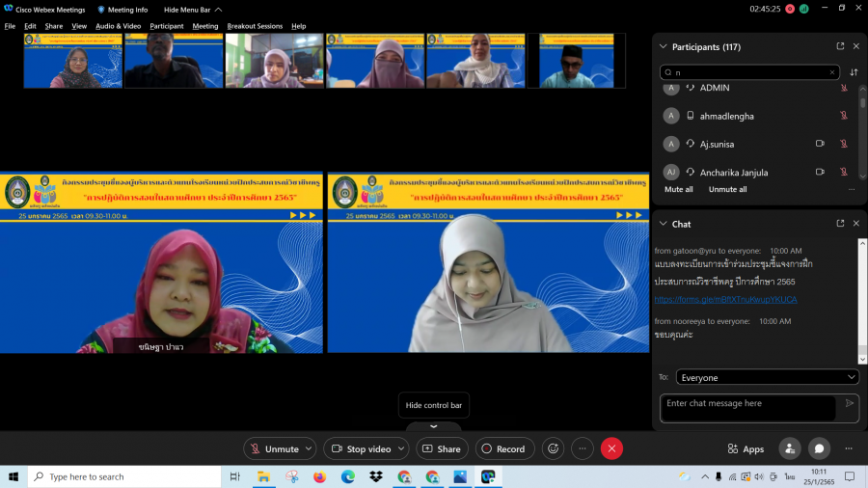Stop video camera
Screen dimensions: 868x488
(360, 448)
